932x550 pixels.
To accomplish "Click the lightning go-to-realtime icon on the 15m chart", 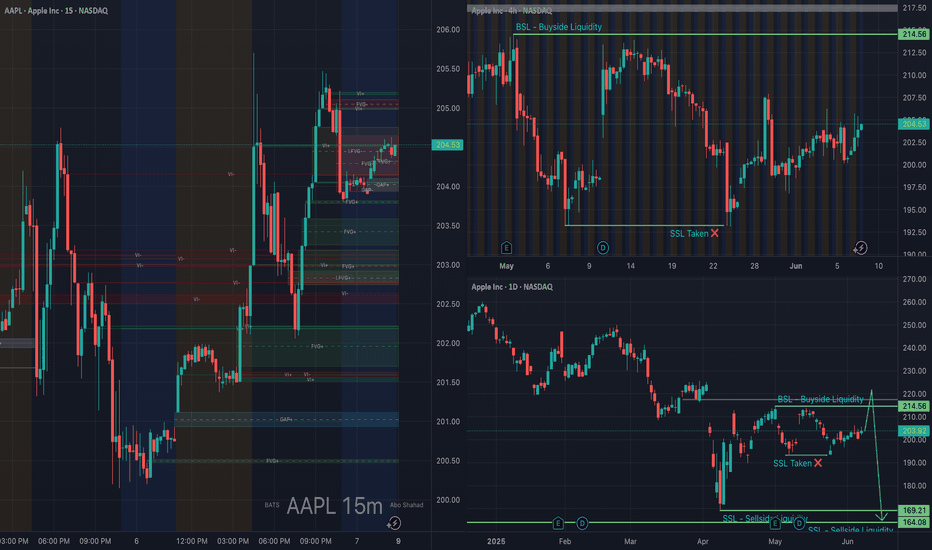I will pos(393,523).
